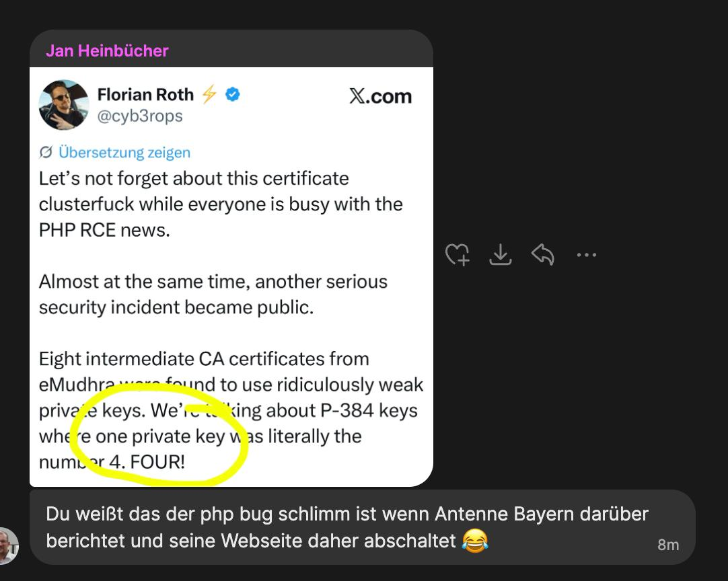Click the message sender's avatar at bottom left
728x581 pixels.
[x=8, y=546]
